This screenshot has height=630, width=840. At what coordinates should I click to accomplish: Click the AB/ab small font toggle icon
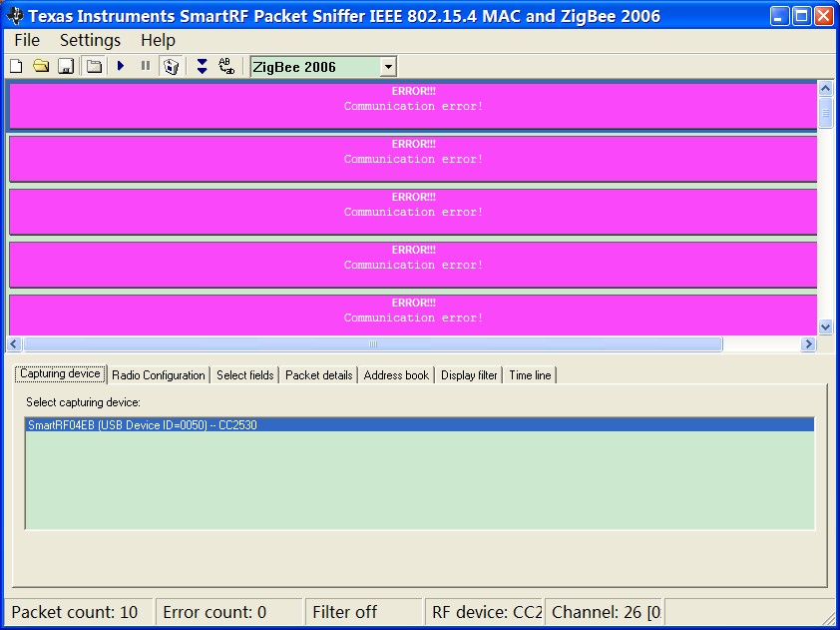tap(226, 67)
